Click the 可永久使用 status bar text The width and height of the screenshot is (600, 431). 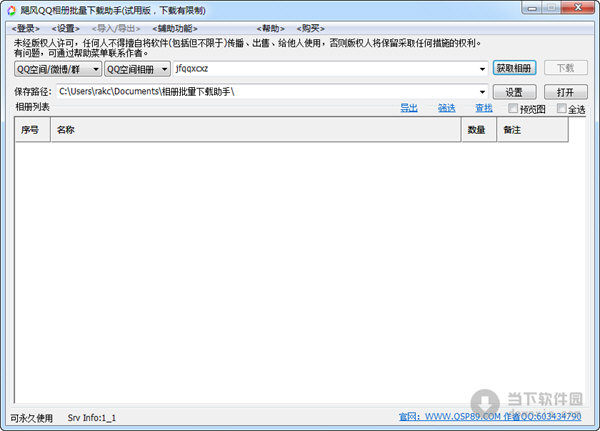click(x=31, y=418)
